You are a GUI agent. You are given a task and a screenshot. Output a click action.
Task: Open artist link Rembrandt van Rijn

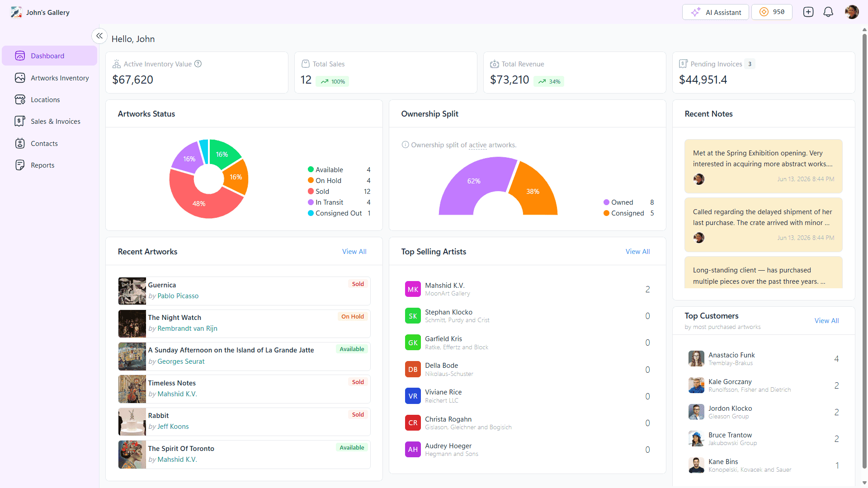pyautogui.click(x=187, y=328)
